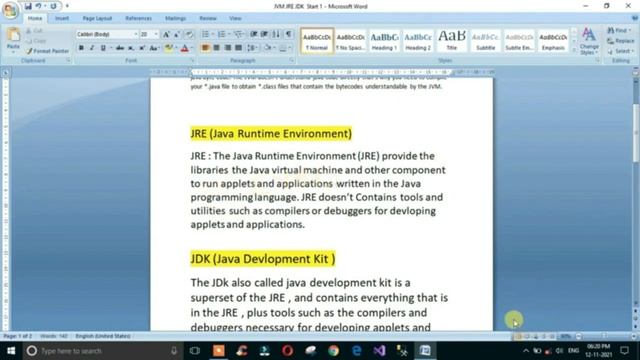Click the Replace button in Editing
Viewport: 640px width, 360px height.
pyautogui.click(x=620, y=41)
